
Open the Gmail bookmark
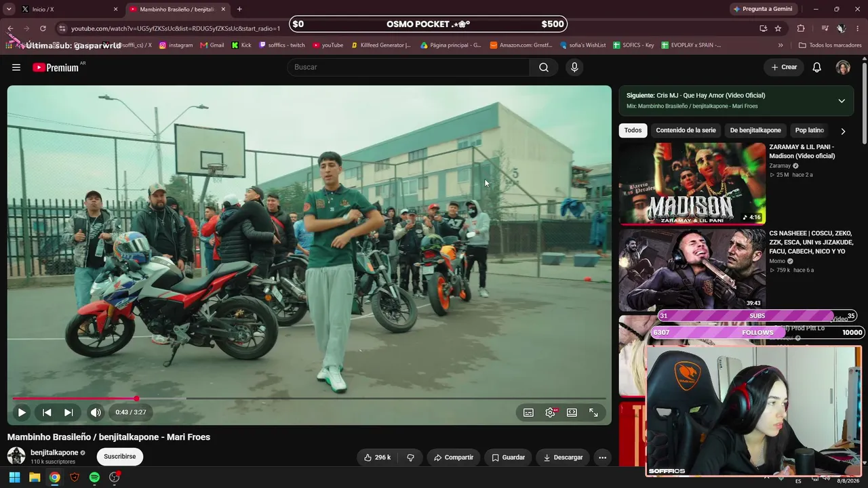point(212,45)
